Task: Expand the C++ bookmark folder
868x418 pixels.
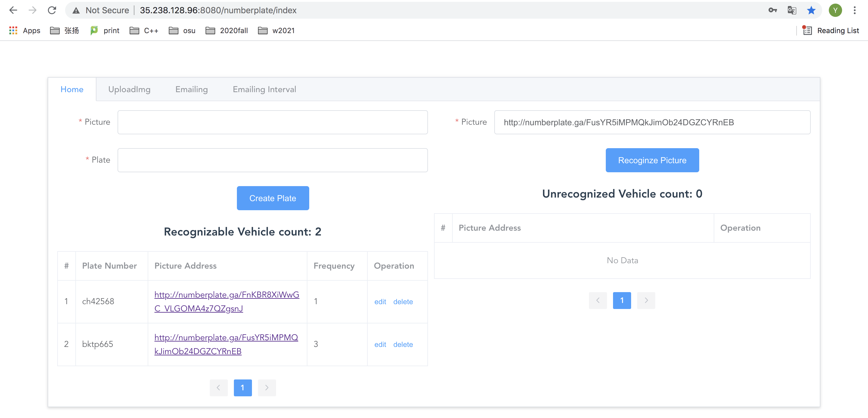Action: point(144,31)
